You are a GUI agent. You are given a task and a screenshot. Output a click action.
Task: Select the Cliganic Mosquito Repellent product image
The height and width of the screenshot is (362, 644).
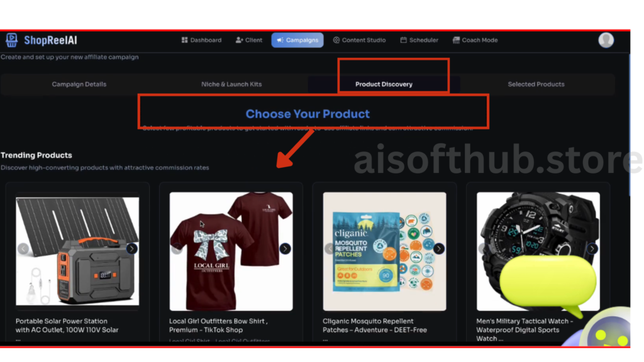coord(384,251)
